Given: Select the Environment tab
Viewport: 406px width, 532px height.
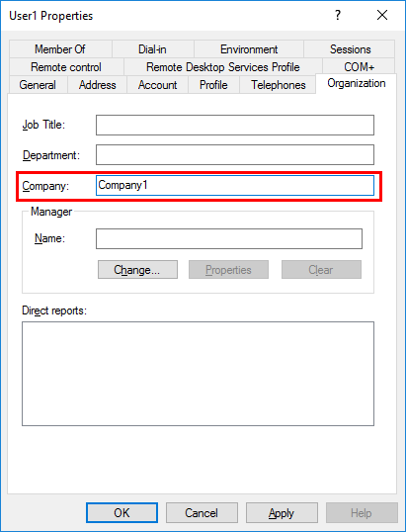Looking at the screenshot, I should 249,49.
